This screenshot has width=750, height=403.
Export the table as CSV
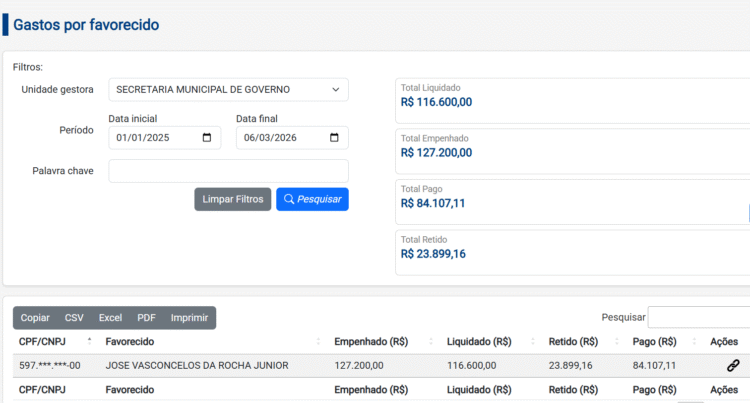click(x=74, y=318)
